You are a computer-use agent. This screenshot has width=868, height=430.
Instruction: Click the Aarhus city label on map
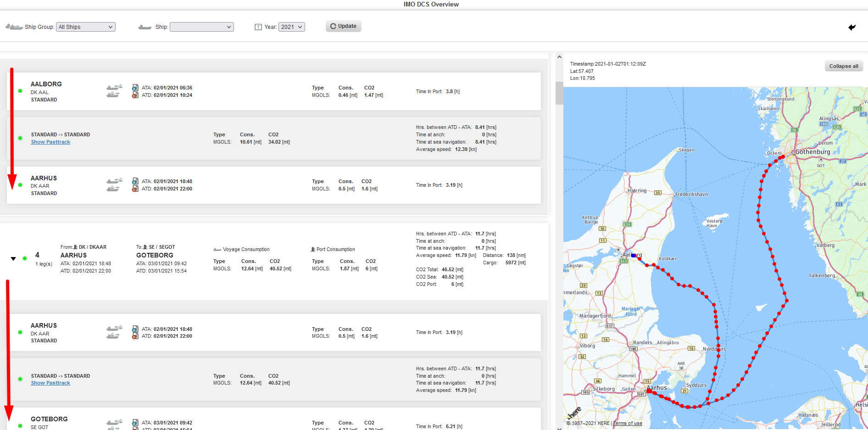[657, 388]
